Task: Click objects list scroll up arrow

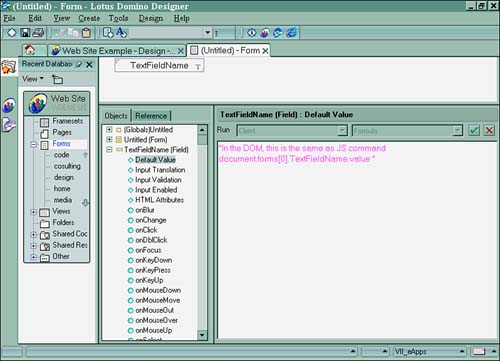Action: [202, 130]
